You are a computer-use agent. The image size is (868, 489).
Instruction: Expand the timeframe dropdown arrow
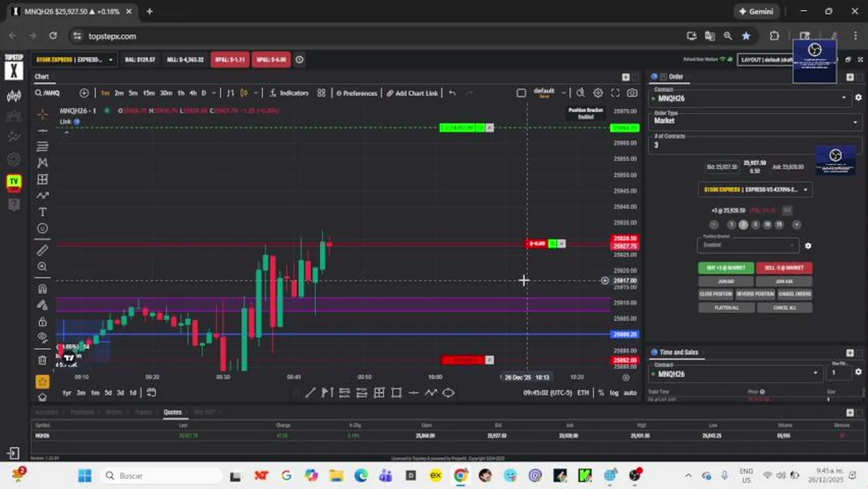(x=214, y=93)
